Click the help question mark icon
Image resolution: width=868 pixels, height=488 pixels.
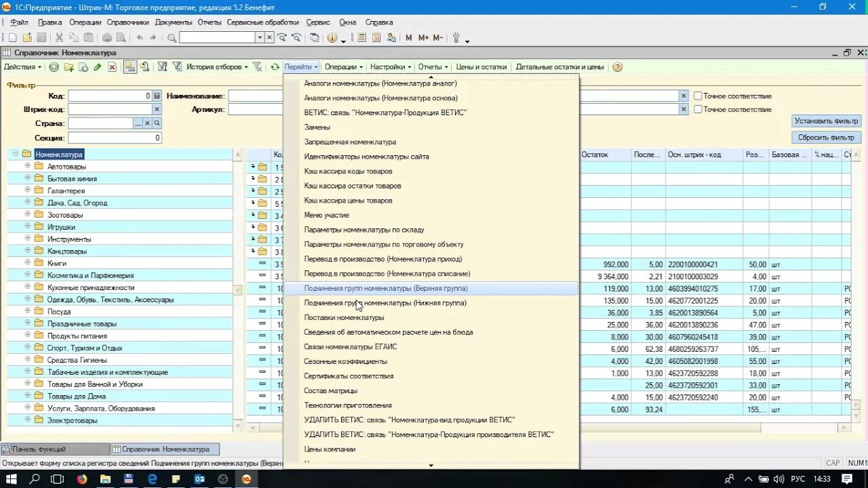pyautogui.click(x=618, y=67)
